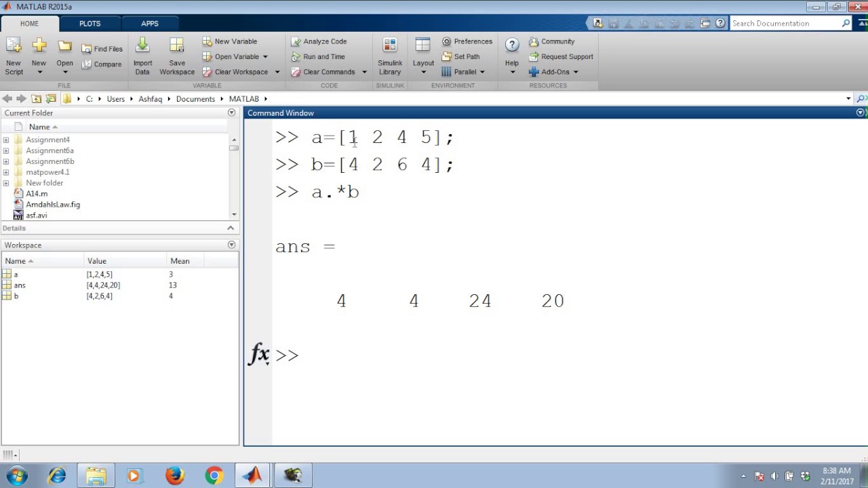Viewport: 868px width, 488px height.
Task: Click Analyze Code
Action: coord(319,41)
